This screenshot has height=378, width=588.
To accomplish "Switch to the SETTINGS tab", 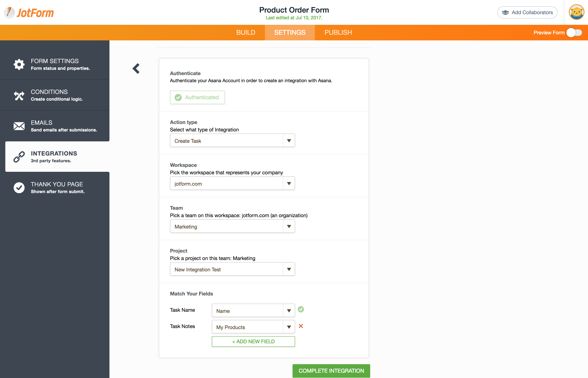I will coord(290,32).
